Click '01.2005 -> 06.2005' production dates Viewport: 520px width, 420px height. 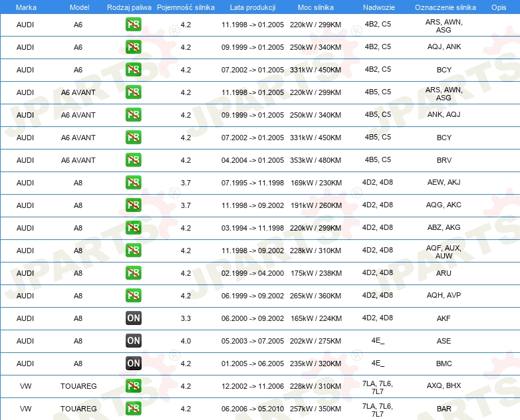coord(253,364)
